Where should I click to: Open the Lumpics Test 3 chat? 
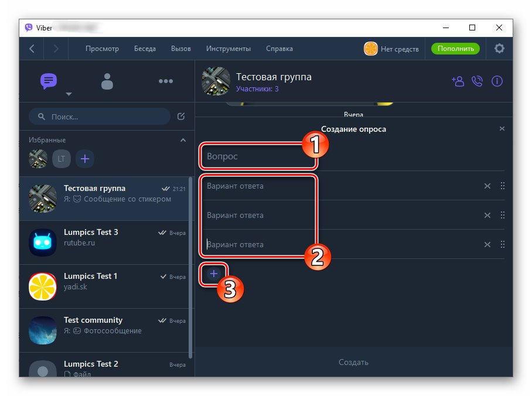104,243
